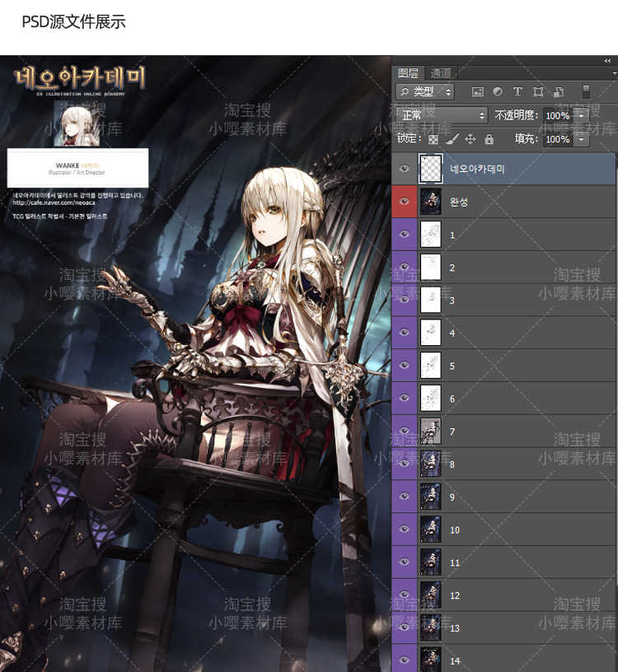Open layers panel flyout menu
The height and width of the screenshot is (672, 618).
tap(615, 73)
